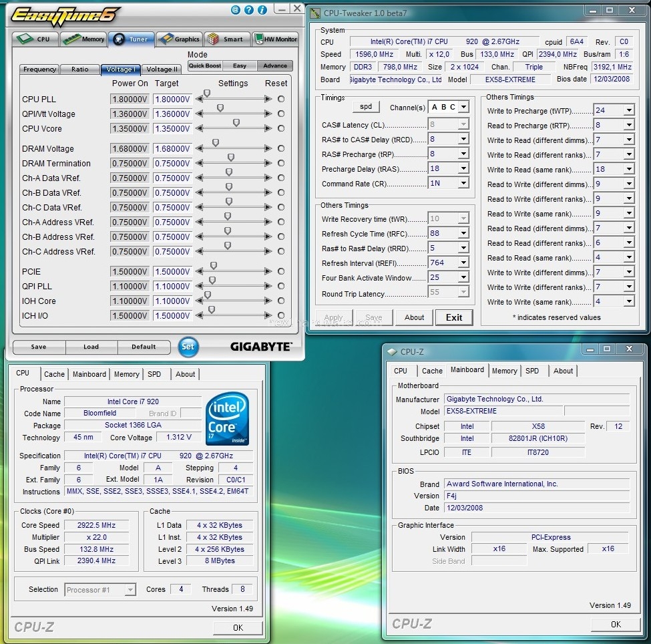Click the DRAM Voltage Target value 1.68000V
Viewport: 651px width, 644px height.
tap(172, 149)
